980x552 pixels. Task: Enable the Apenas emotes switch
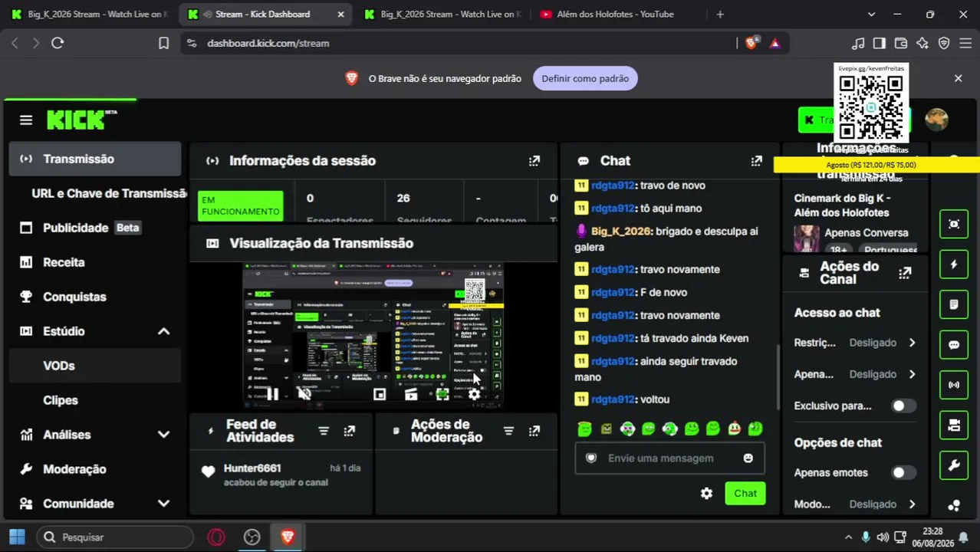click(x=903, y=472)
